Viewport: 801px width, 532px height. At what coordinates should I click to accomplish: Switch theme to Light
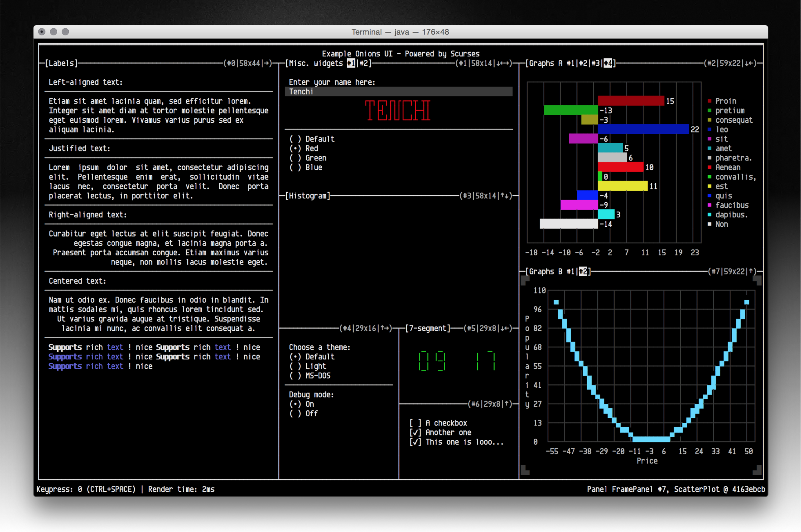[308, 366]
